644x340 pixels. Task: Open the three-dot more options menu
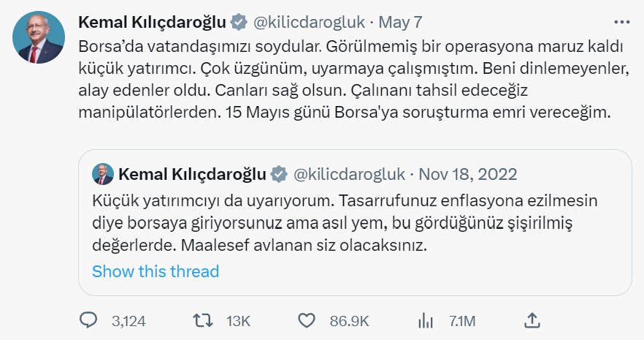pyautogui.click(x=621, y=22)
